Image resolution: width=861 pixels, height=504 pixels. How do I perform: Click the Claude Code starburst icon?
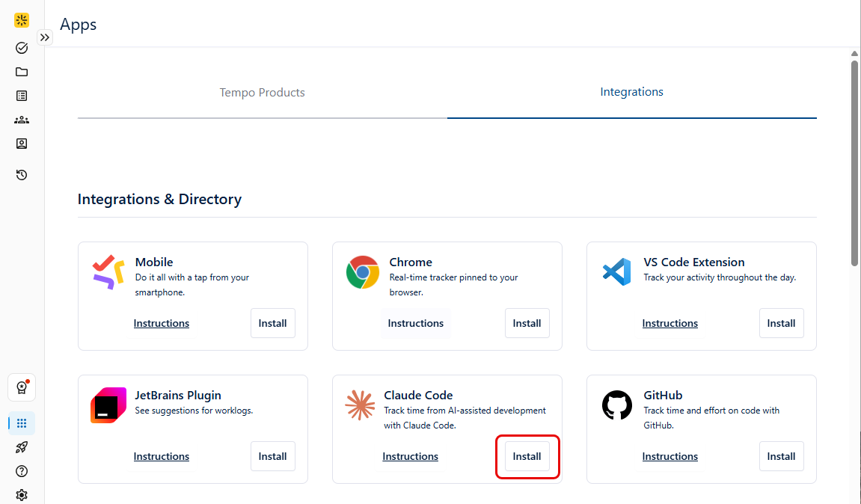pyautogui.click(x=360, y=405)
